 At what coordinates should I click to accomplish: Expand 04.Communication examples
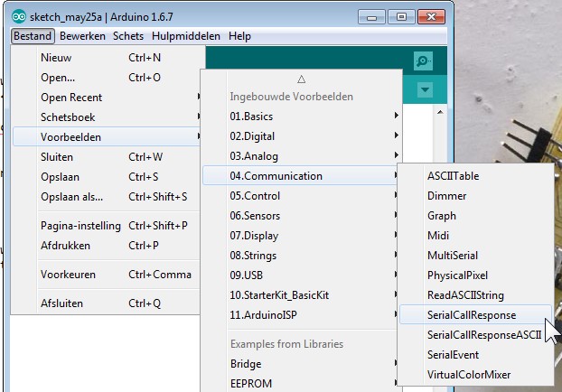(x=302, y=176)
